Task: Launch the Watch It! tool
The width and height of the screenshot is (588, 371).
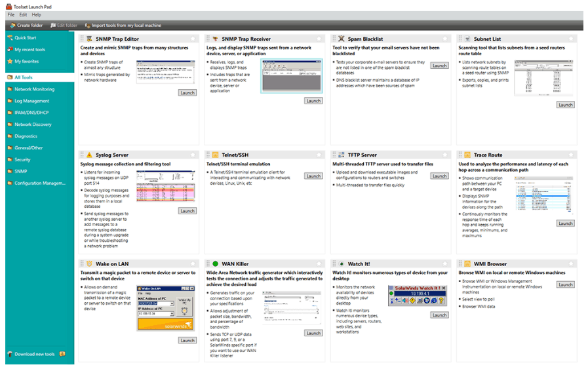Action: tap(439, 315)
